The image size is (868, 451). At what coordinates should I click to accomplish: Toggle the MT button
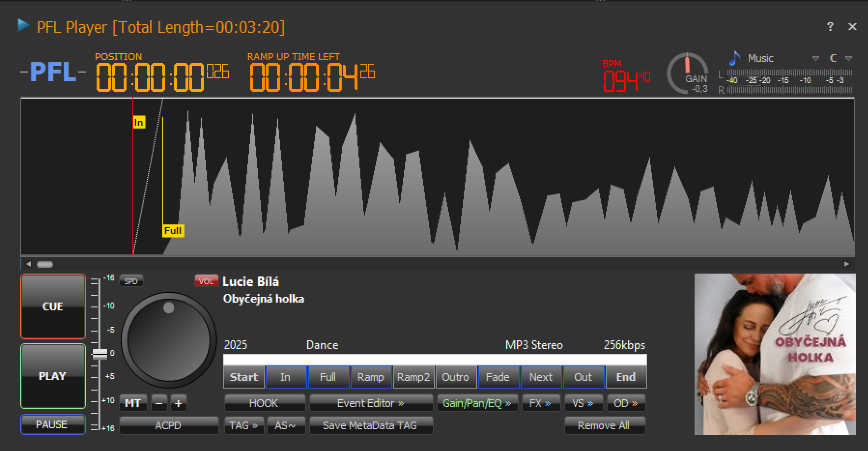[133, 403]
